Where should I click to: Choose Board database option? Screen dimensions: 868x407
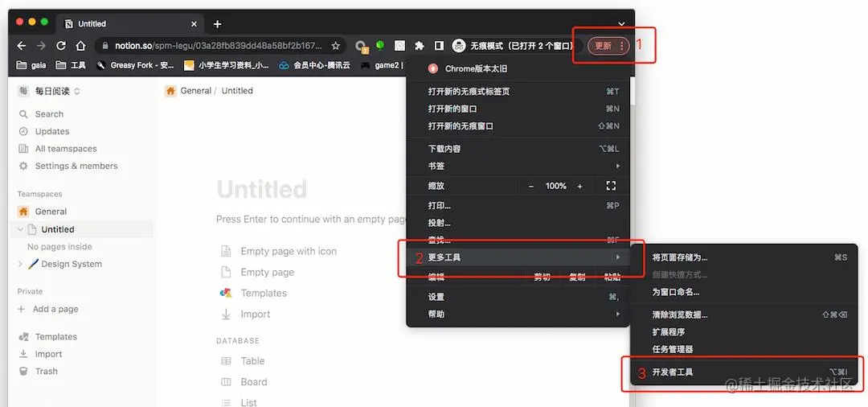click(x=244, y=382)
